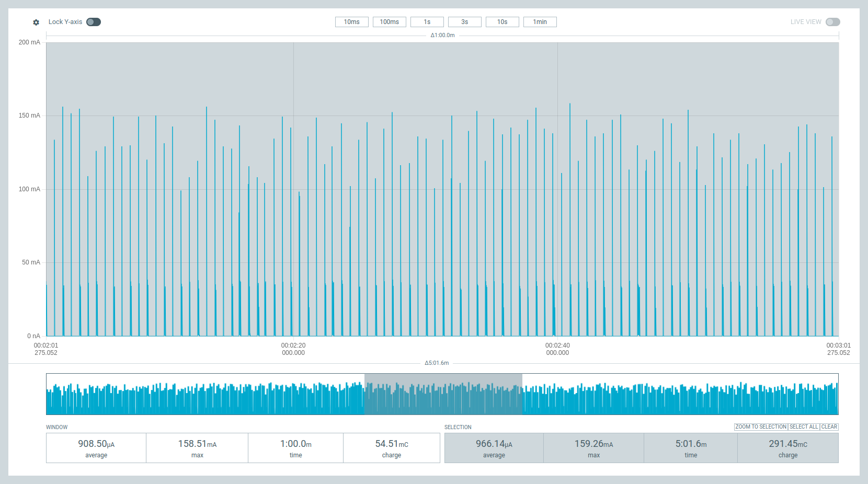
Task: Click the 50 mA y-axis label
Action: 31,262
